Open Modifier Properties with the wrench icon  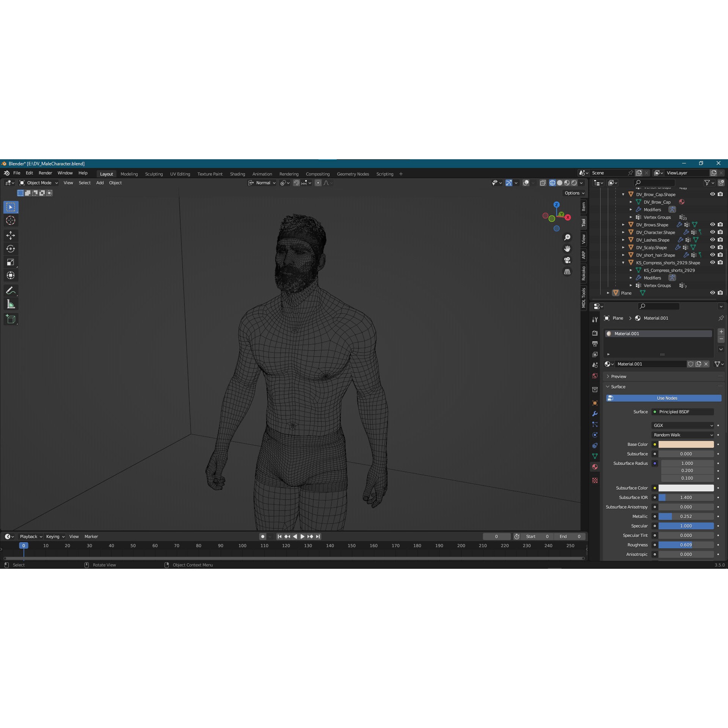595,414
